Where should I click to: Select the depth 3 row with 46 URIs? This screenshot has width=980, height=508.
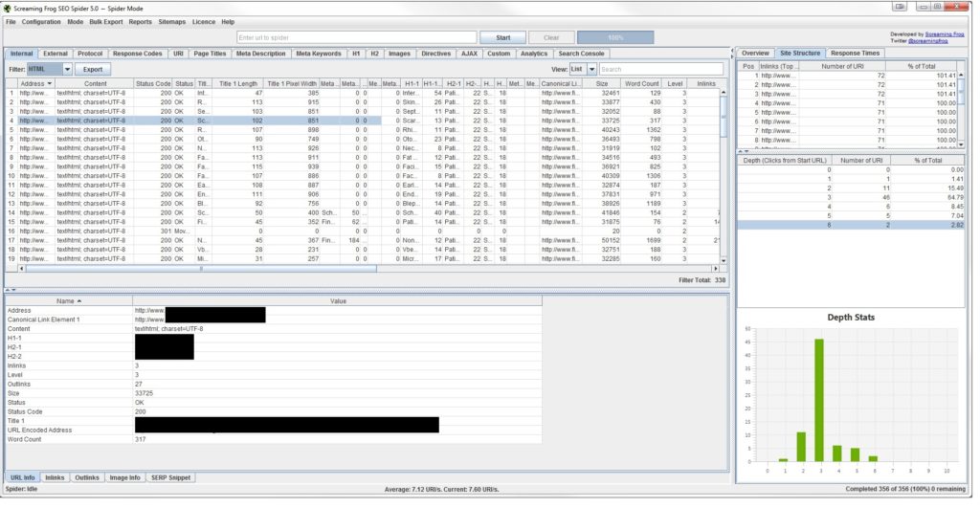point(851,197)
